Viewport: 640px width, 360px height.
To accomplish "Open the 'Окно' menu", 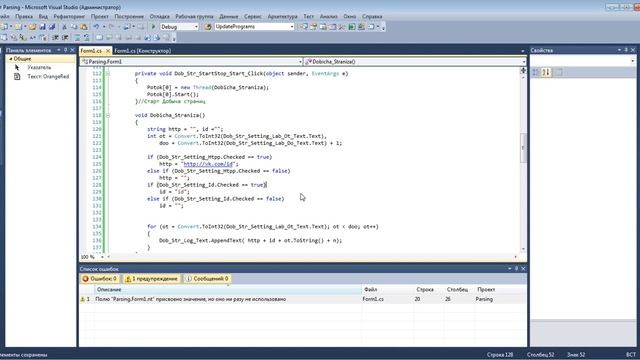I will pyautogui.click(x=349, y=16).
